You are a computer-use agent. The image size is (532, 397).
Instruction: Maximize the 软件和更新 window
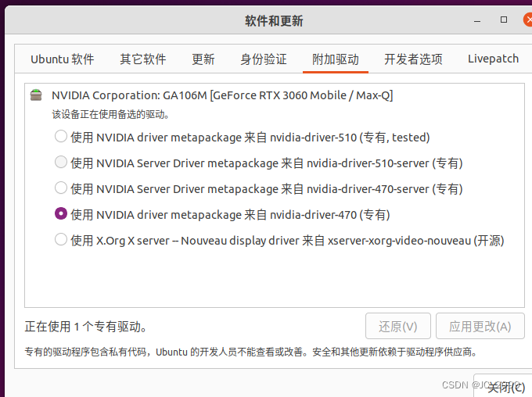point(504,20)
